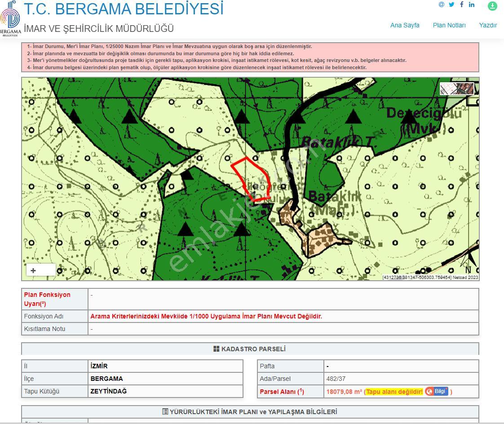The image size is (504, 424).
Task: Click first notice line about İmar Durumu
Action: 169,46
